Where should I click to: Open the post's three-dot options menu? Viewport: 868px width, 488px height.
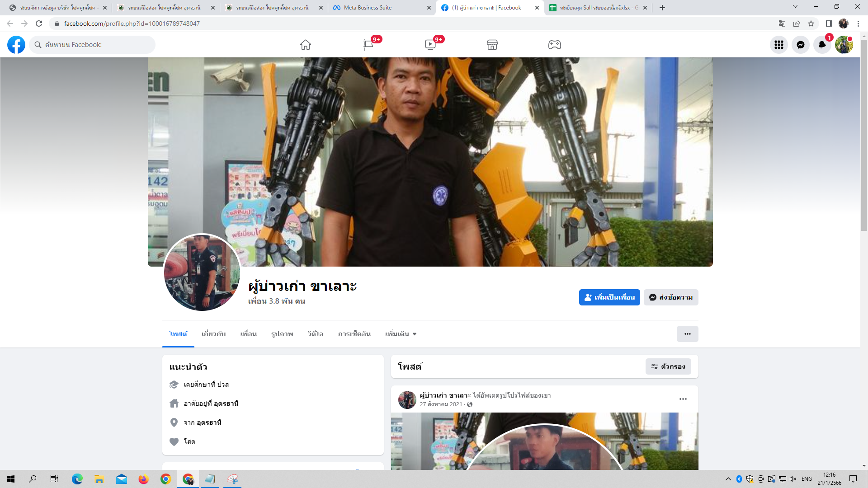click(x=683, y=399)
